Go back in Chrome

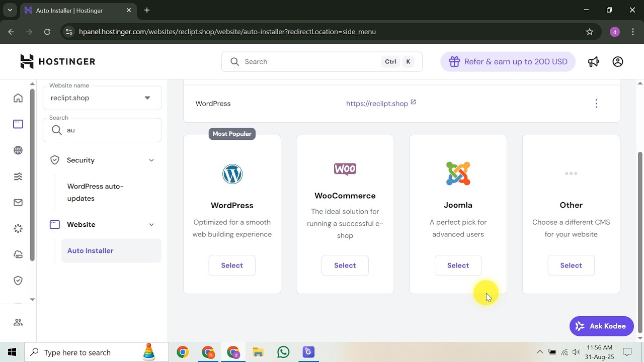[x=11, y=32]
